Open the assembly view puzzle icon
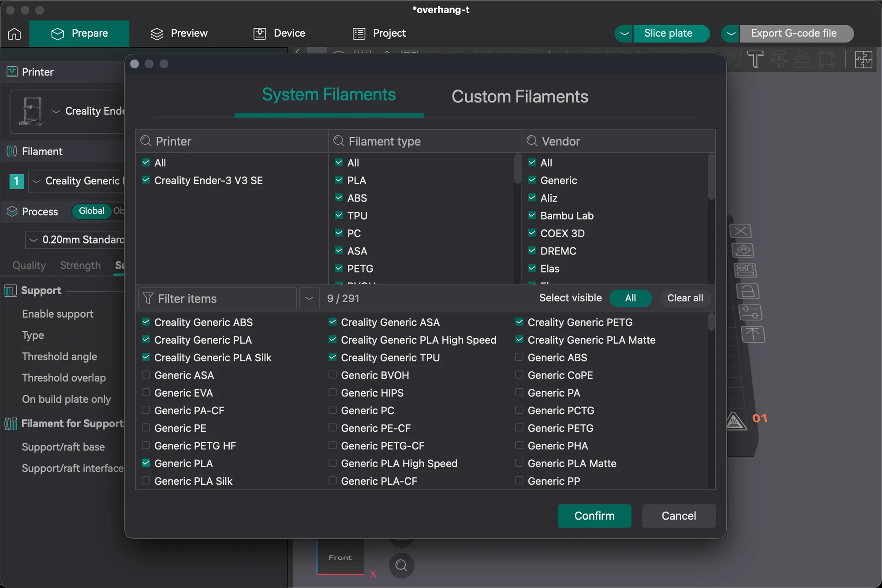 tap(863, 59)
